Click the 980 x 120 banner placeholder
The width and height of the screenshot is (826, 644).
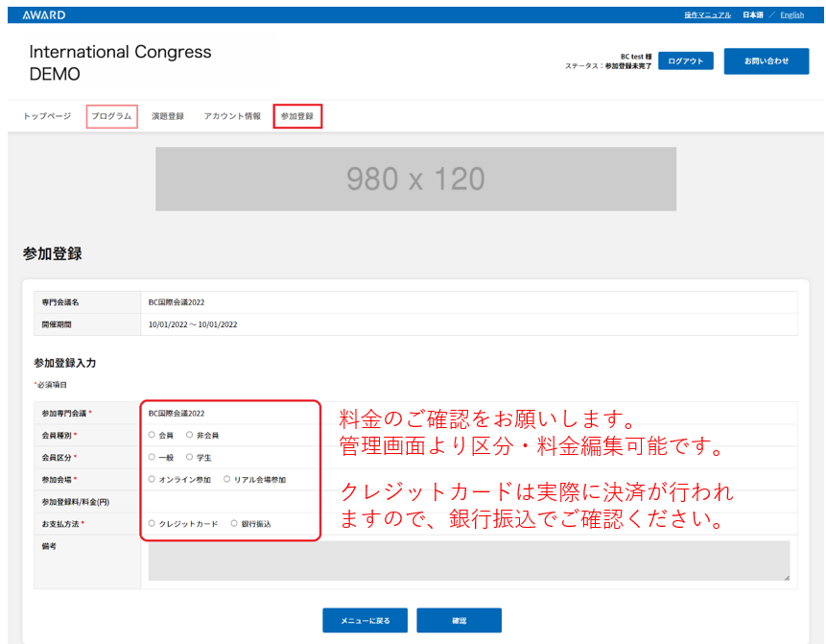pos(415,179)
